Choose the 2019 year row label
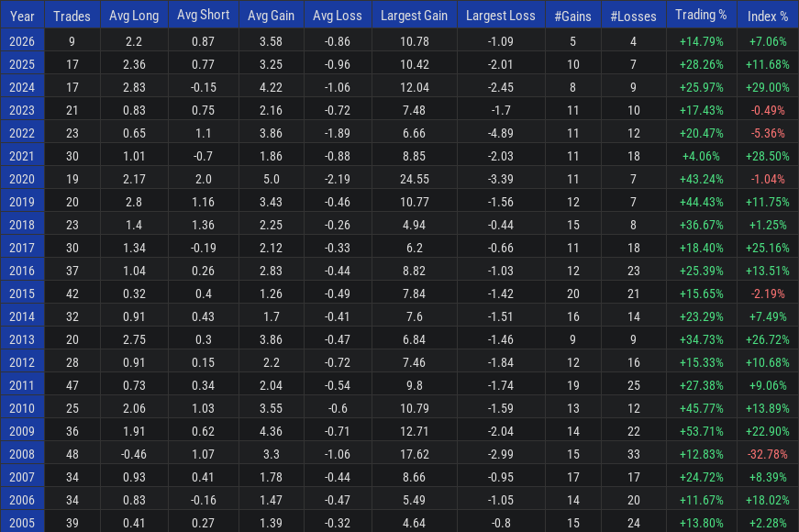This screenshot has width=799, height=532. click(22, 202)
